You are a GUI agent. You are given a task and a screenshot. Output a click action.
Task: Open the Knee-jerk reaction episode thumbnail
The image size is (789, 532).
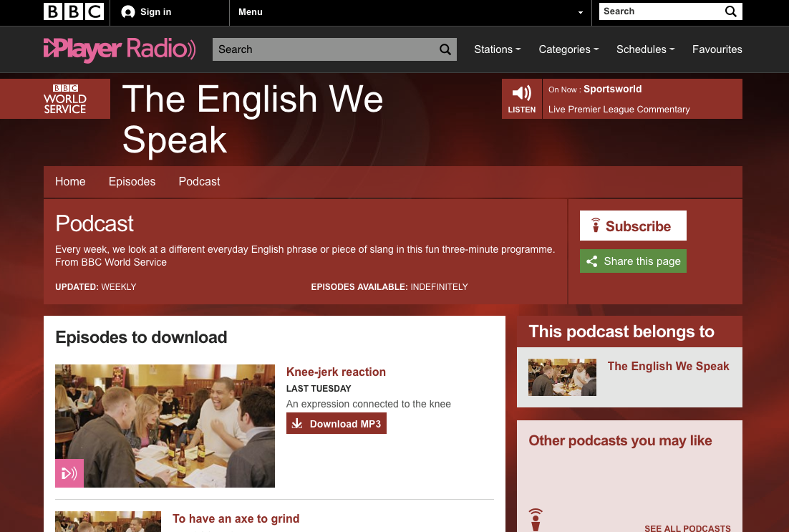pos(165,426)
